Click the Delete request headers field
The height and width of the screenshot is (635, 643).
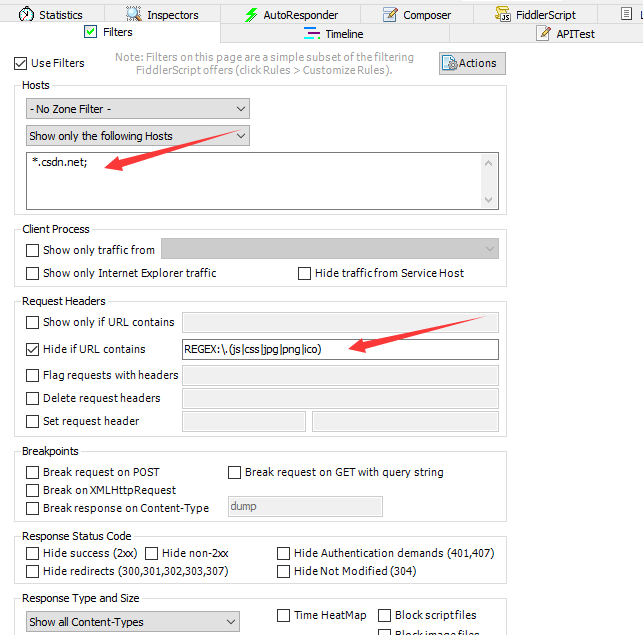pos(340,398)
